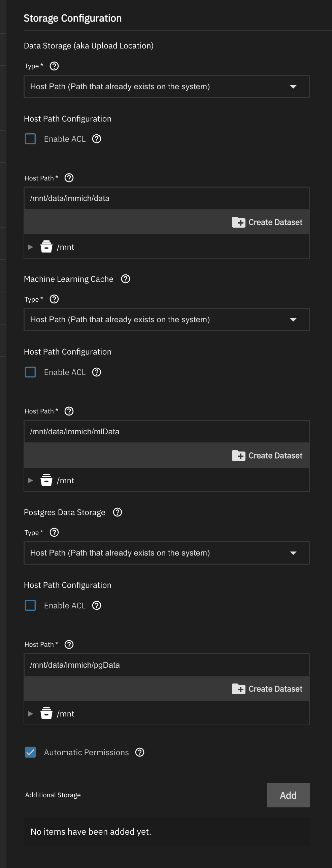
Task: Click the /mnt/data/immich/mlData host path field
Action: coord(167,432)
